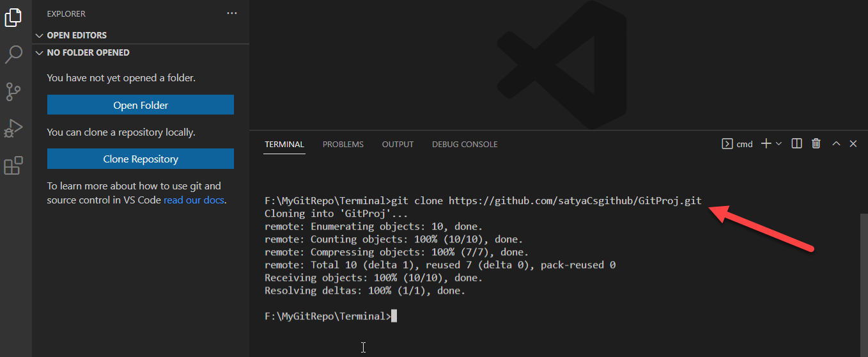This screenshot has width=868, height=357.
Task: Open the Search view in activity bar
Action: tap(13, 54)
